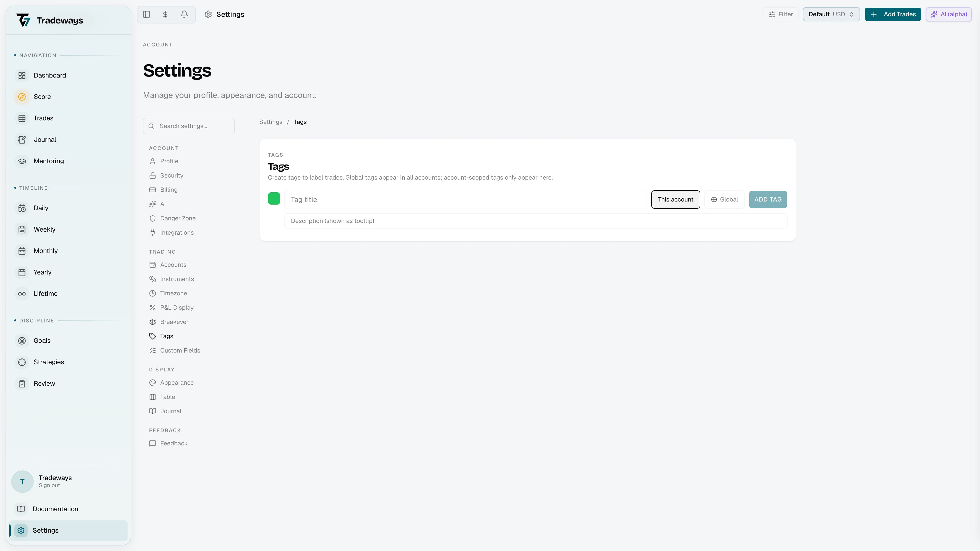Open the notifications bell icon
Image resolution: width=980 pixels, height=551 pixels.
[184, 15]
